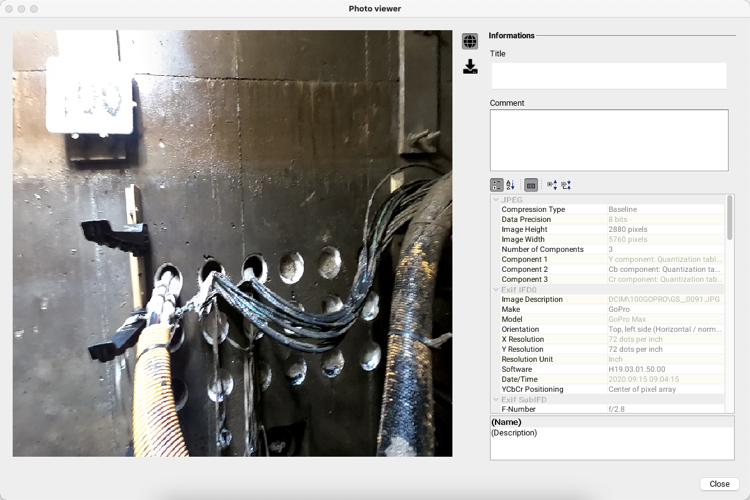The height and width of the screenshot is (500, 750).
Task: Collapse all property categories icon
Action: point(566,185)
